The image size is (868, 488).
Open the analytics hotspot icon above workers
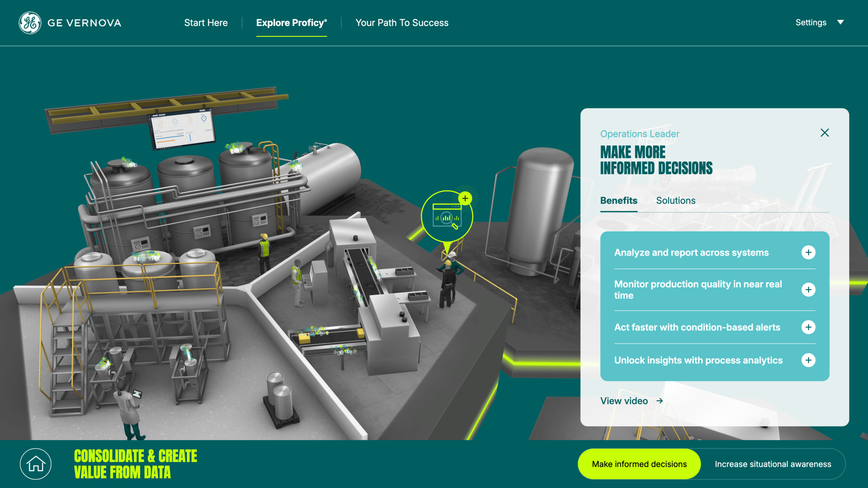pyautogui.click(x=447, y=217)
